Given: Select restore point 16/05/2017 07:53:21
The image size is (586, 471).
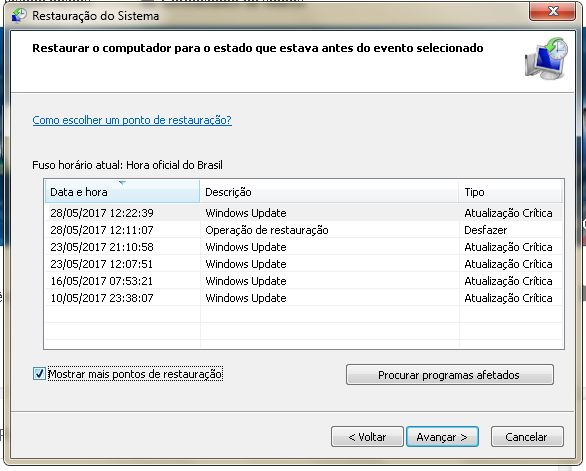Looking at the screenshot, I should [303, 281].
